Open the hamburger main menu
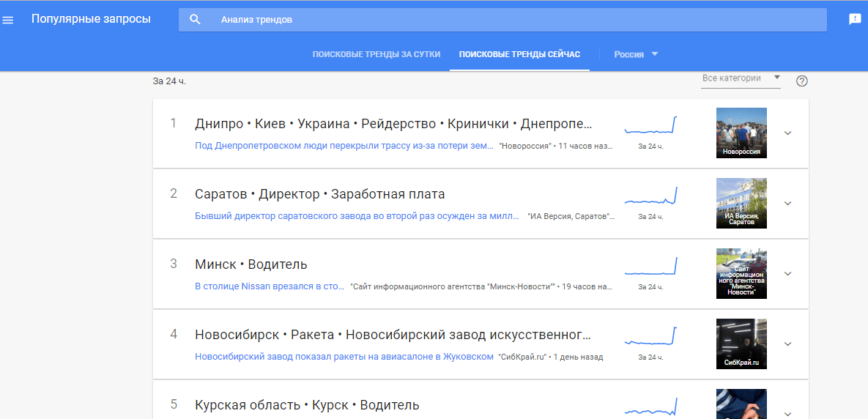Screen dimensions: 868x419 (x=8, y=20)
